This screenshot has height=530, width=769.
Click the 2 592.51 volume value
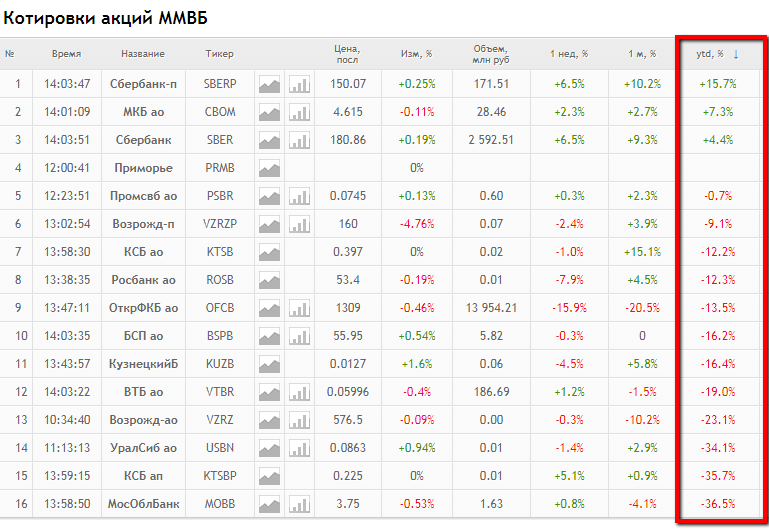[491, 140]
